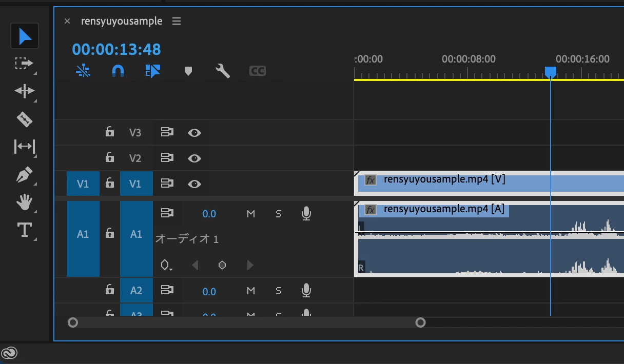Click time ruler at 00:00:08:00
The image size is (624, 364).
click(469, 59)
